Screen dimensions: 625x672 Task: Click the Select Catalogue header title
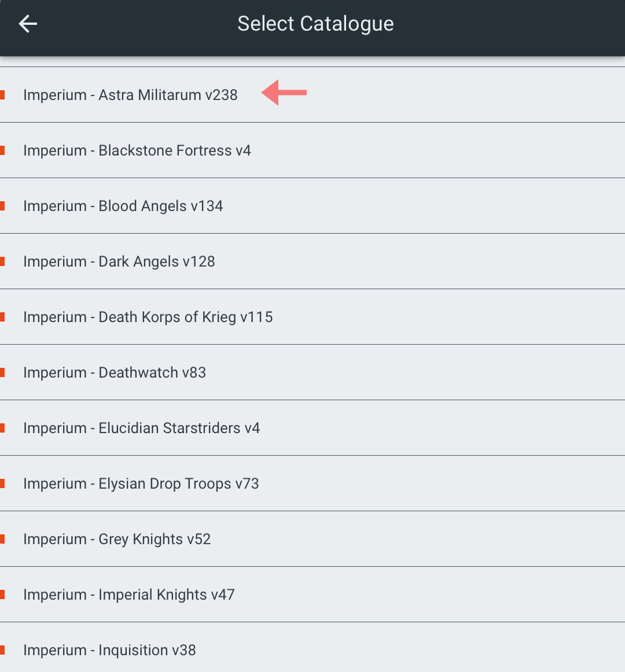click(316, 24)
